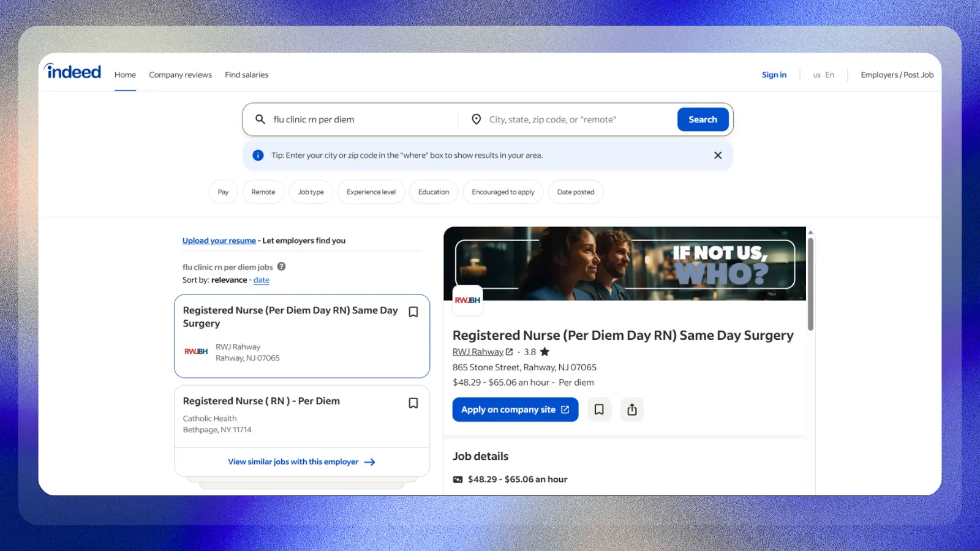Open the Remote filter
This screenshot has height=551, width=980.
pos(263,192)
